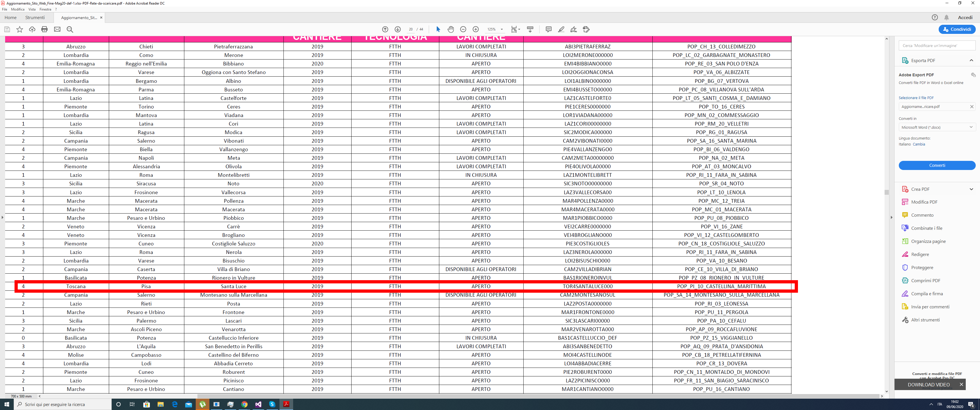Go to the next page arrow
This screenshot has height=410, width=980.
pyautogui.click(x=397, y=29)
